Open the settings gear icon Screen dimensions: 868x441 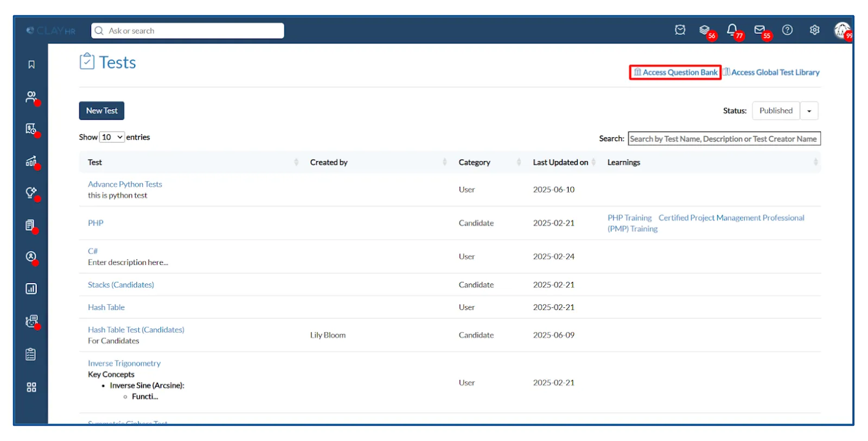tap(814, 30)
